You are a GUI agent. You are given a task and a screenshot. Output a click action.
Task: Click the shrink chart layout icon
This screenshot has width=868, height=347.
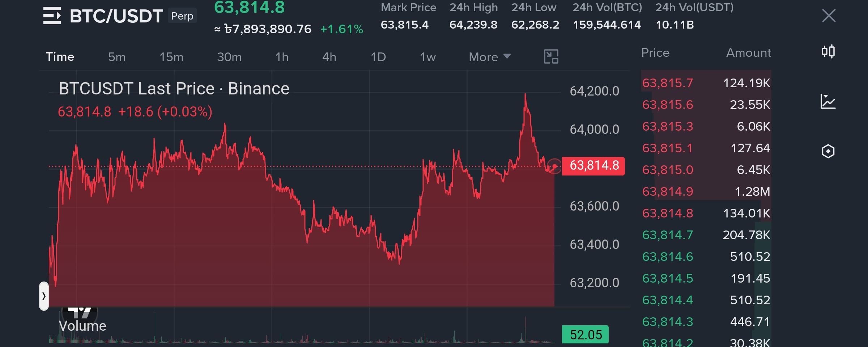point(551,57)
